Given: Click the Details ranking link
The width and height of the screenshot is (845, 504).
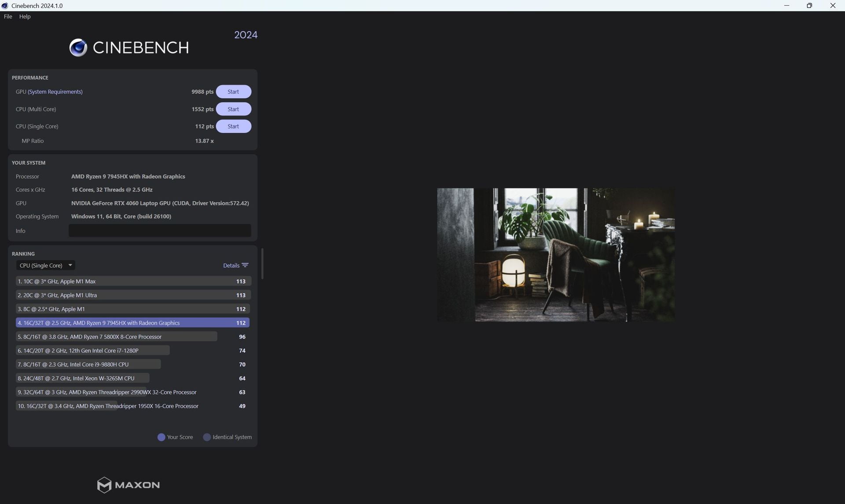Looking at the screenshot, I should [x=231, y=265].
